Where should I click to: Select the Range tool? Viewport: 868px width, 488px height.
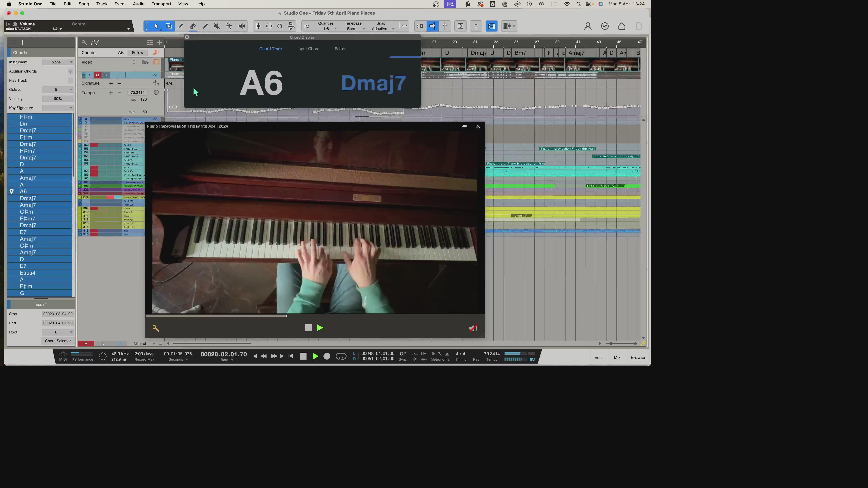[169, 26]
